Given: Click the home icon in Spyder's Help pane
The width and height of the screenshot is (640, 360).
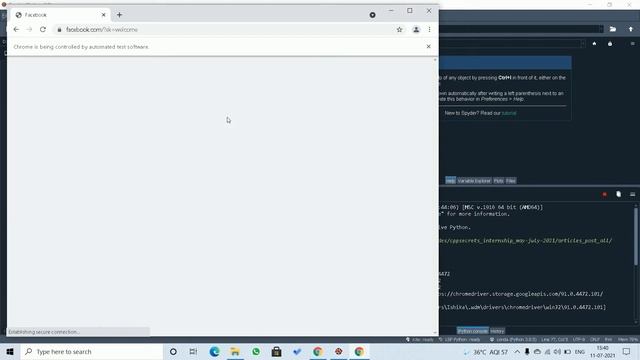Looking at the screenshot, I should [x=594, y=44].
